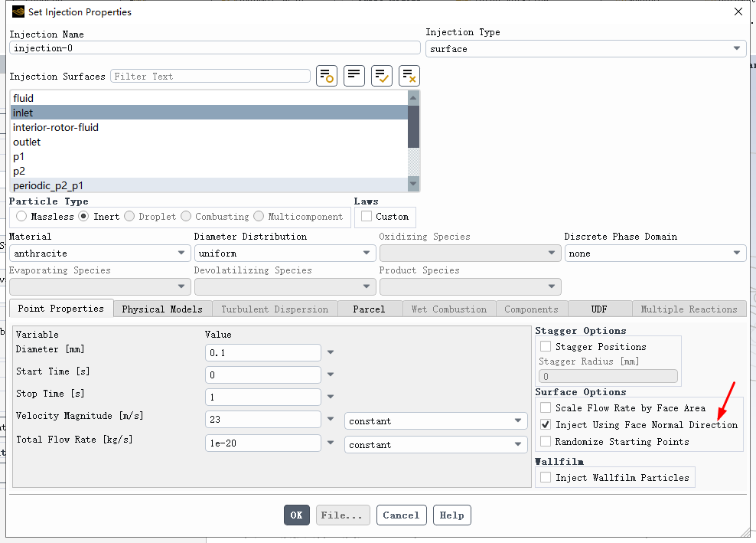756x543 pixels.
Task: Select the Multicomponent particle type
Action: (x=259, y=216)
